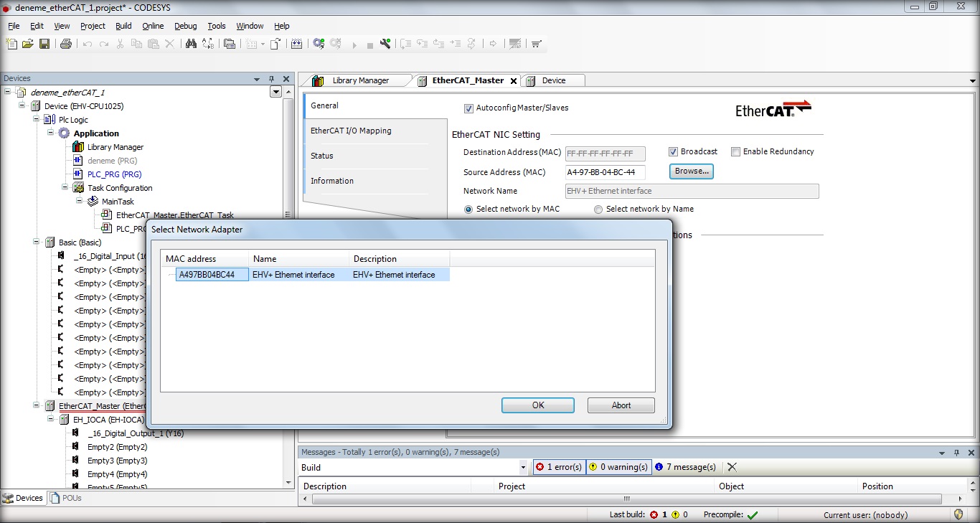Collapse the Task Configuration tree node
This screenshot has width=980, height=523.
pos(65,188)
